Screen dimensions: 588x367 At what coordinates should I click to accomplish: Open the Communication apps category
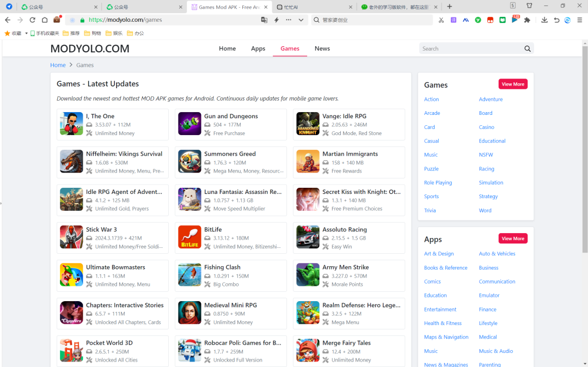(497, 282)
